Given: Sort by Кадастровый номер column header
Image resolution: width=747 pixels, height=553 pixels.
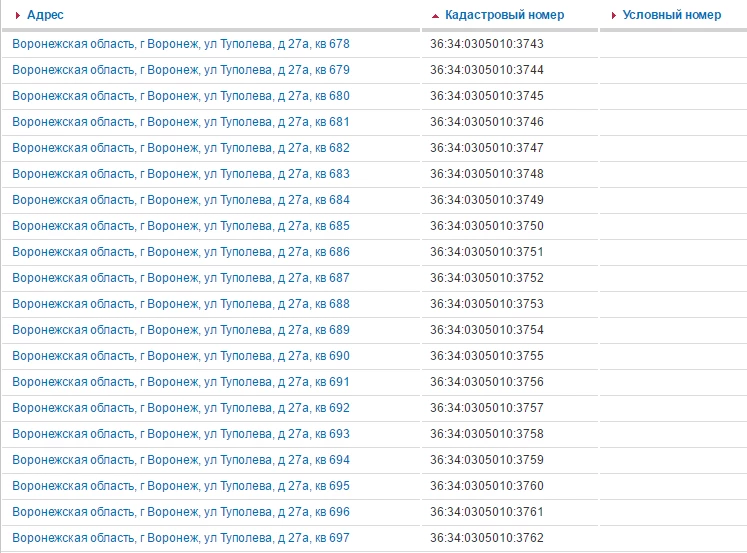Looking at the screenshot, I should [505, 15].
